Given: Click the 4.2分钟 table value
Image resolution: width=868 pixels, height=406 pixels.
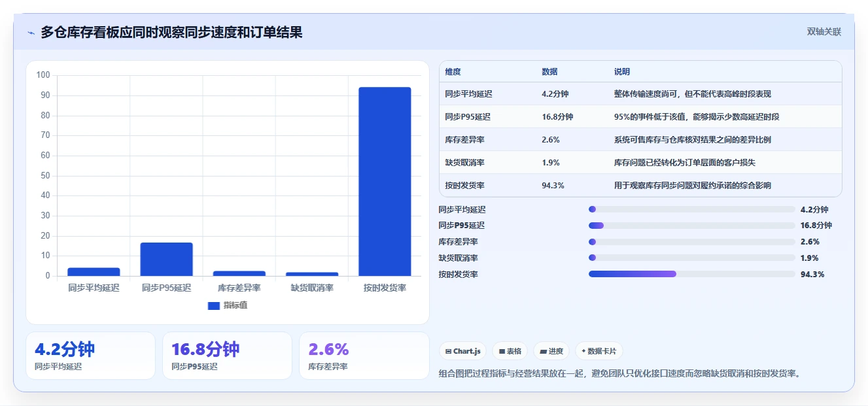Looking at the screenshot, I should coord(555,94).
